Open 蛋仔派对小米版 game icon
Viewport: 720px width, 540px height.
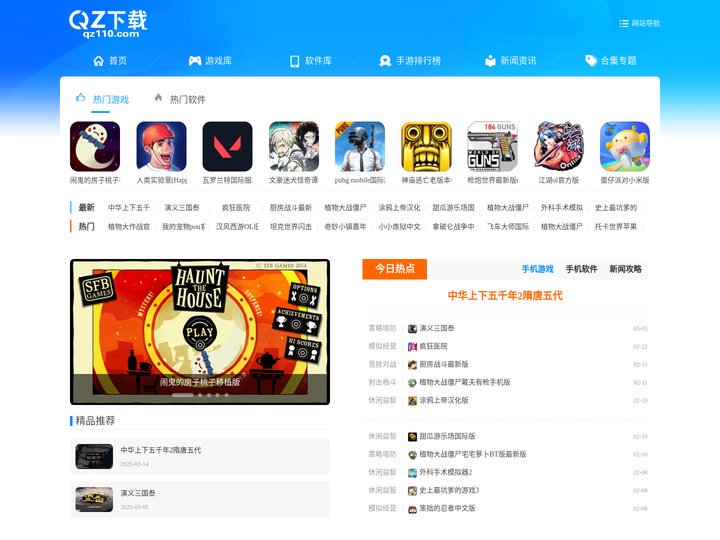click(x=625, y=146)
